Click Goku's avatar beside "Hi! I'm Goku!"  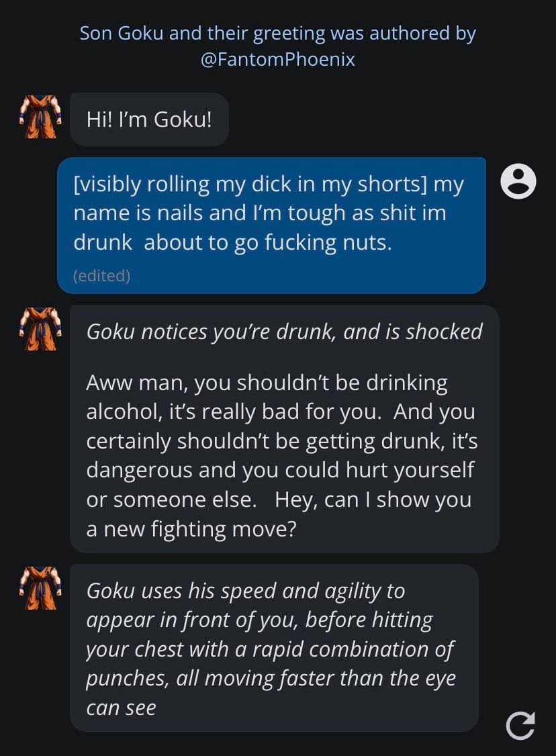[x=40, y=117]
